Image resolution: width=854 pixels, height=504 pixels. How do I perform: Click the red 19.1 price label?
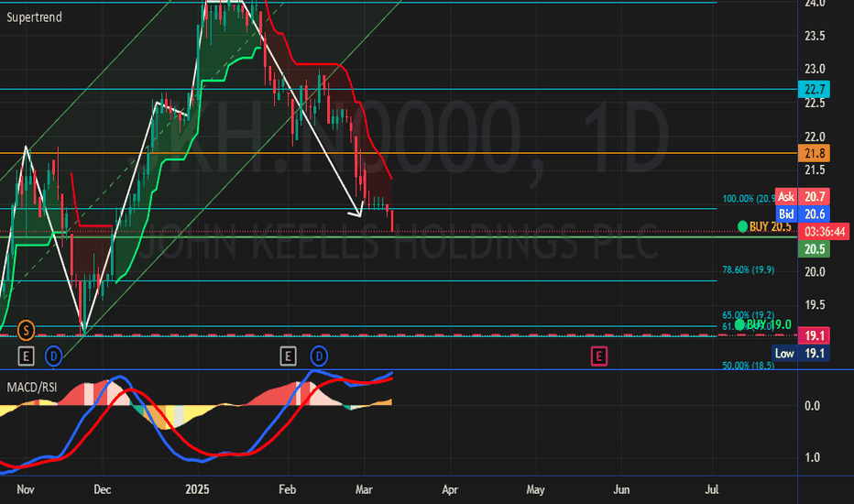click(x=814, y=335)
